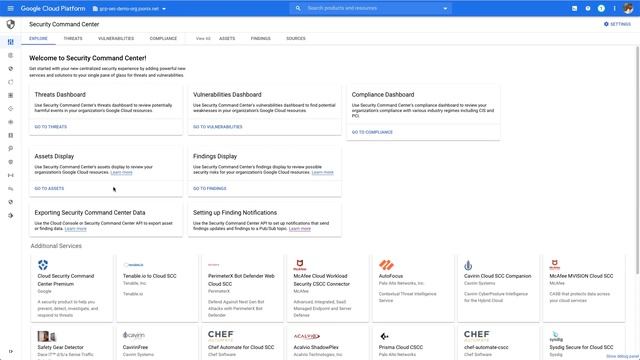Click the Security shield icon beside page title
This screenshot has width=640, height=360.
click(11, 24)
